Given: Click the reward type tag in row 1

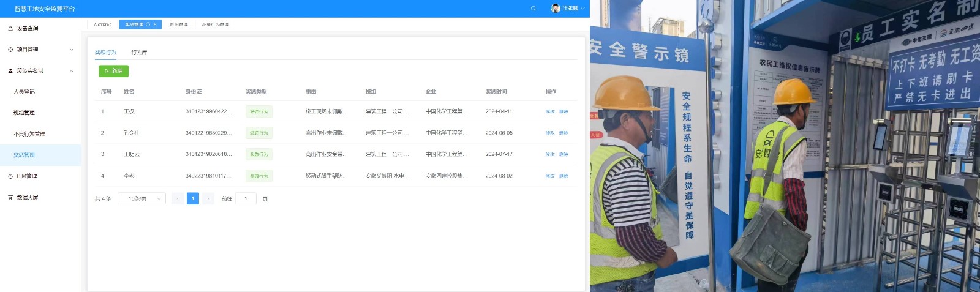Looking at the screenshot, I should pos(259,111).
